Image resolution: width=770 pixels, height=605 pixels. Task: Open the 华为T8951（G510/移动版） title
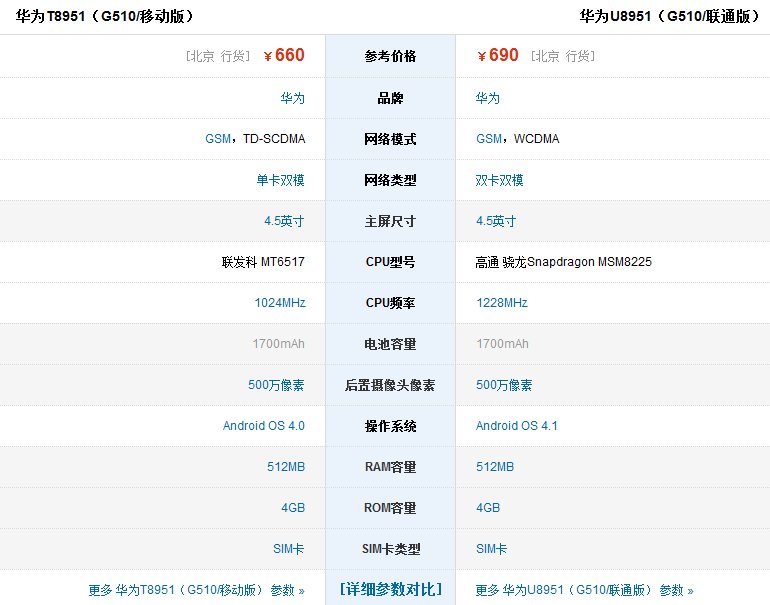pos(105,16)
